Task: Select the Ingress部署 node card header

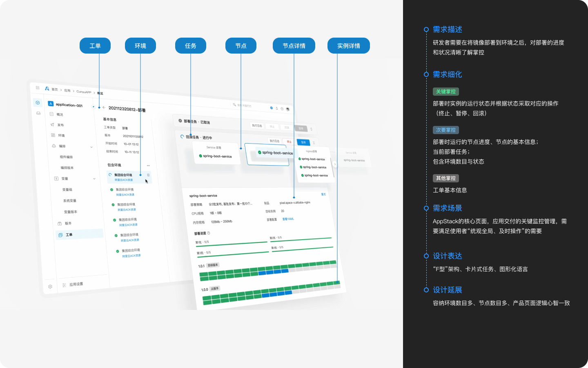Action: [x=312, y=151]
